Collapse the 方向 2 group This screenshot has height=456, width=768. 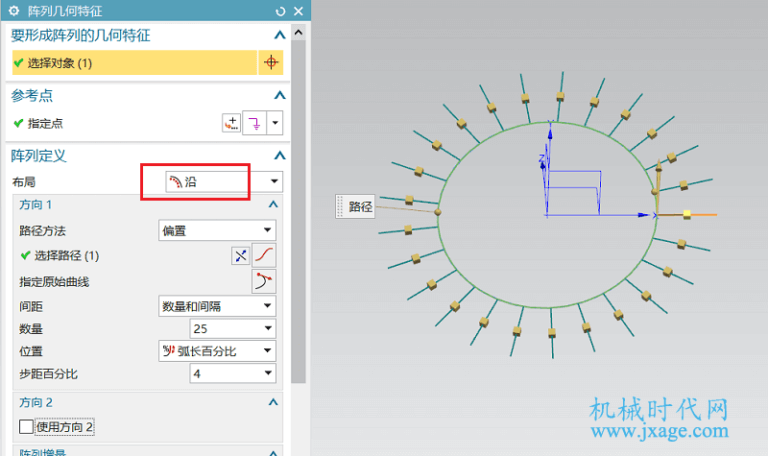pyautogui.click(x=273, y=403)
